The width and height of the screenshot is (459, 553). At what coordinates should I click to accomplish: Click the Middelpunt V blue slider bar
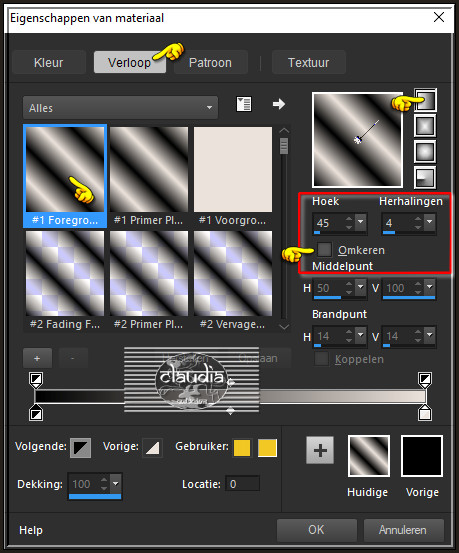click(409, 298)
